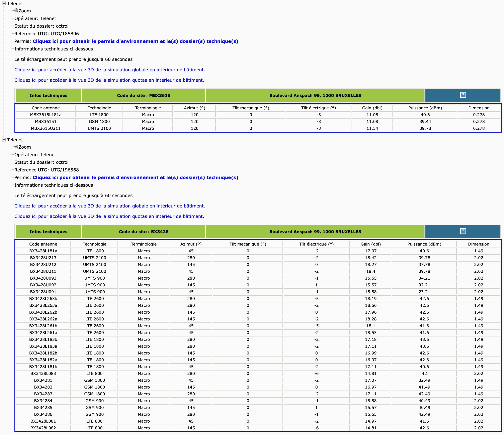
Task: Open global 3D simulation link for site MBX3615
Action: pos(110,70)
